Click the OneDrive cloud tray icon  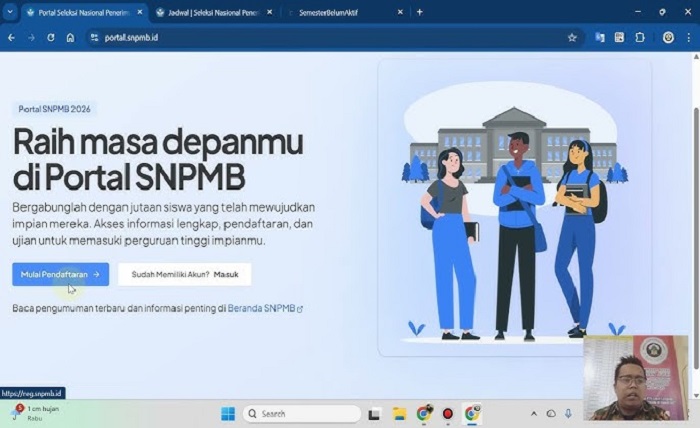pos(551,414)
